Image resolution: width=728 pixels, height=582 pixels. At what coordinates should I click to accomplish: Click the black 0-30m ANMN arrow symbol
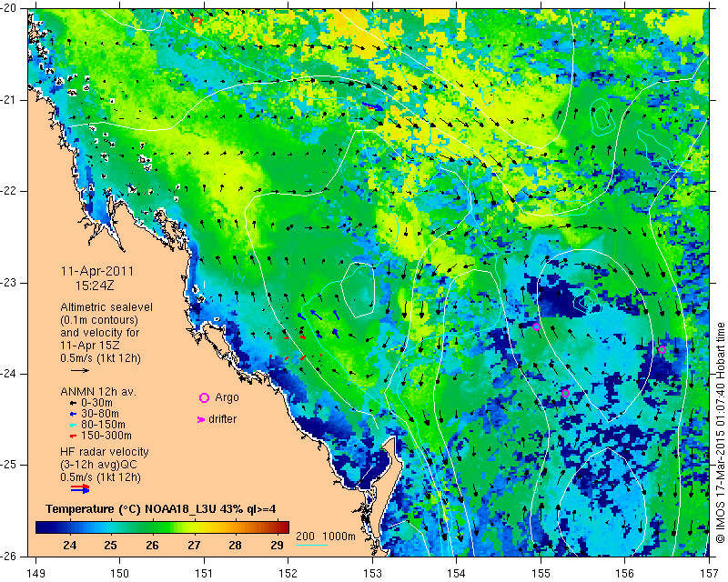(x=73, y=403)
